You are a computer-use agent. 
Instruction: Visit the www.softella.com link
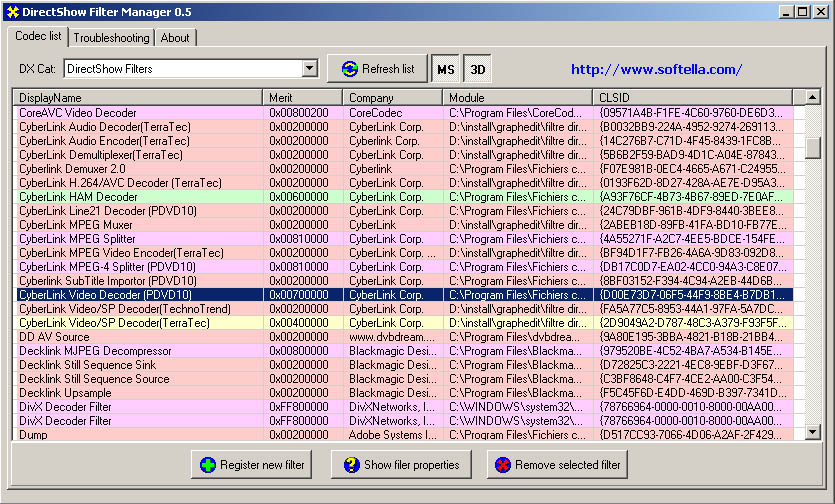(x=656, y=69)
